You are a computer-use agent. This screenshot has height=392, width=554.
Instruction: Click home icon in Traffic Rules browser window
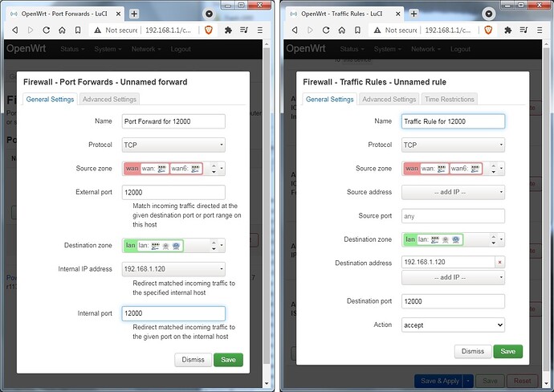(x=342, y=30)
